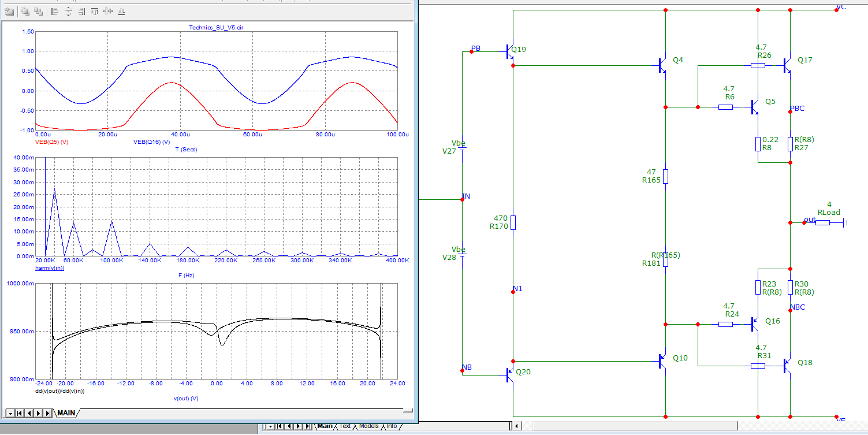Viewport: 868px width, 435px height.
Task: Open the Info tab
Action: pyautogui.click(x=392, y=426)
